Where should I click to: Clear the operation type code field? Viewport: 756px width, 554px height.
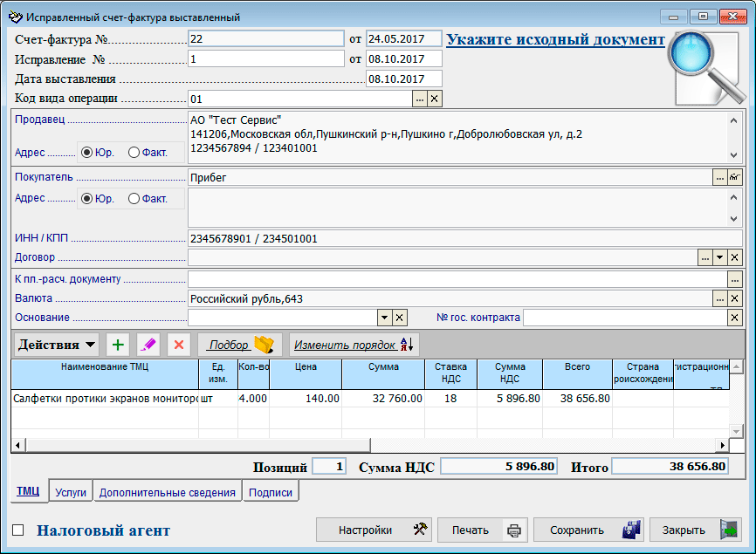click(435, 99)
